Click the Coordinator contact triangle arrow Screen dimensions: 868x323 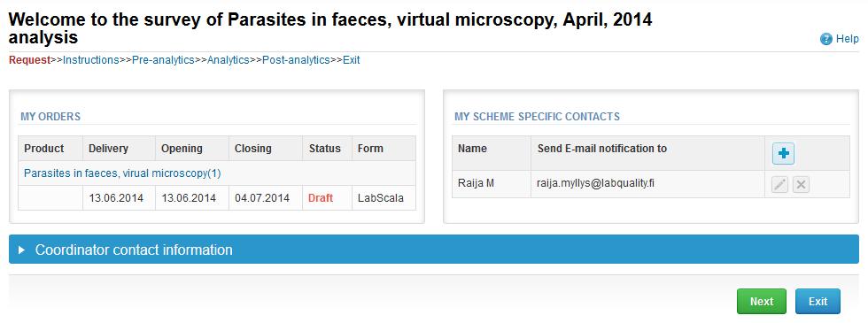(21, 250)
